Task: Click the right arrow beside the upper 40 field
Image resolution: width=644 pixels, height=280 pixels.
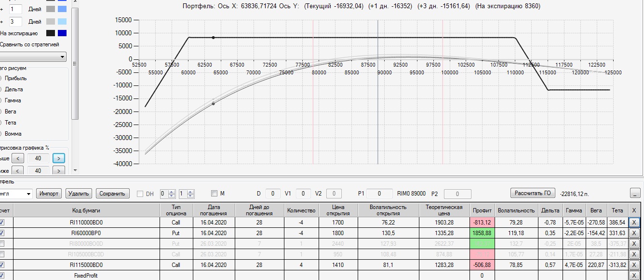Action: click(x=59, y=158)
